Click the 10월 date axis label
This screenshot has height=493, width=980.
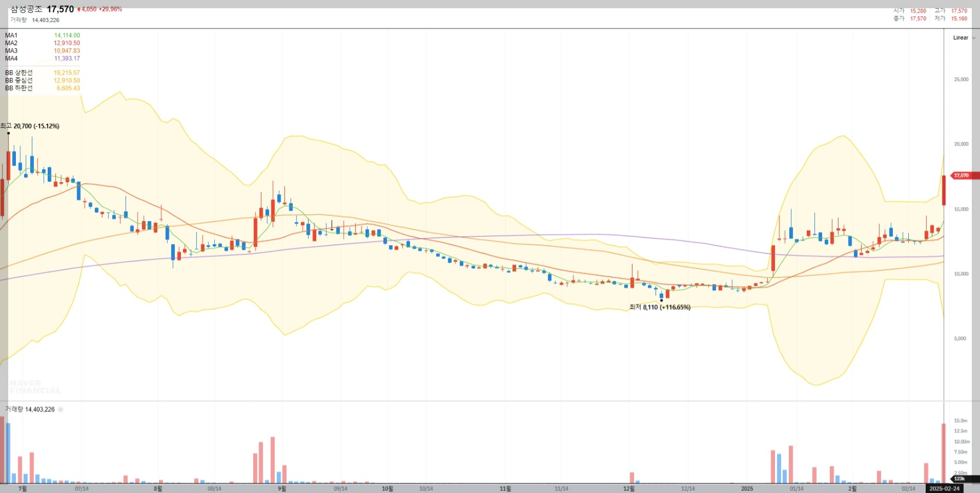(388, 489)
